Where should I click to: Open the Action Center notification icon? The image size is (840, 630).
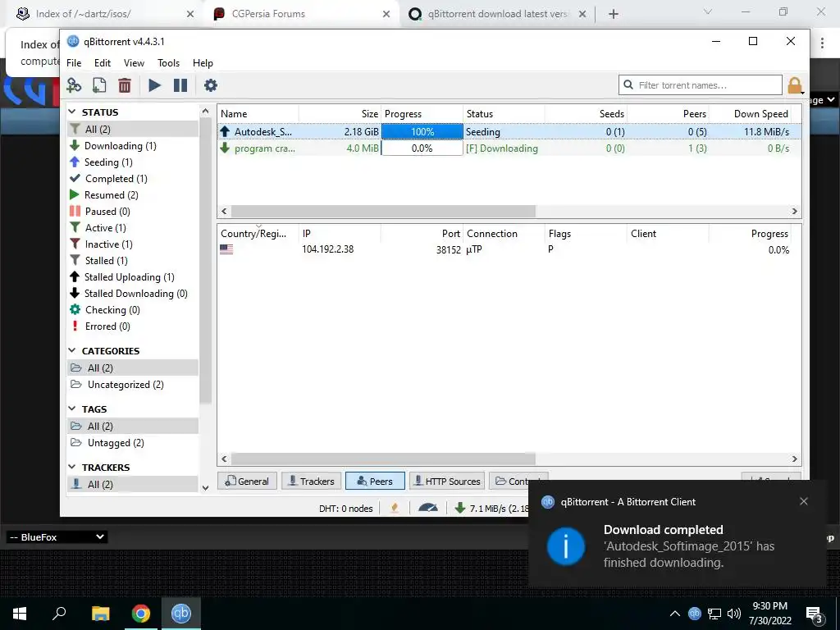(815, 614)
